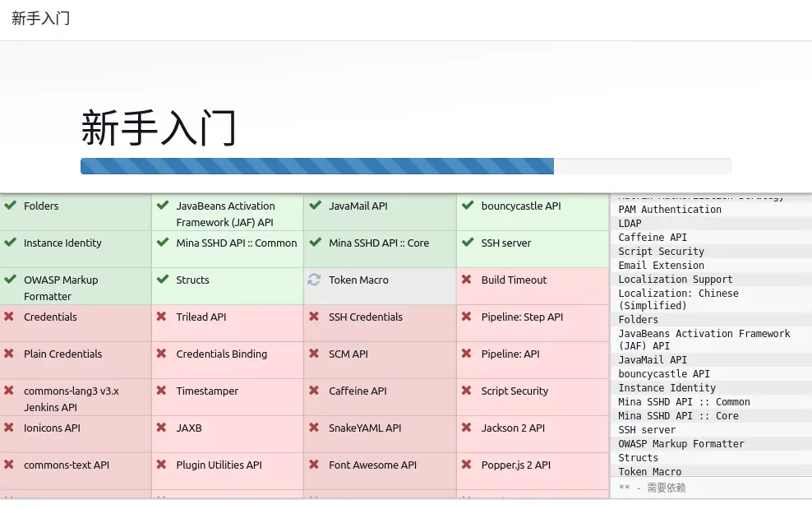Click the red X beside JAXB
The height and width of the screenshot is (509, 812).
click(x=162, y=428)
